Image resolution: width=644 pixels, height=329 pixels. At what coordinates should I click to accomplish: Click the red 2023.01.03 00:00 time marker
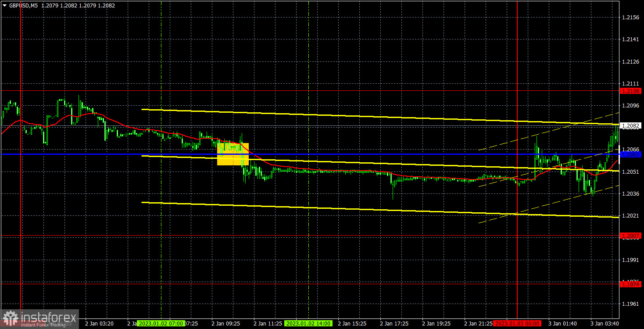pyautogui.click(x=517, y=323)
